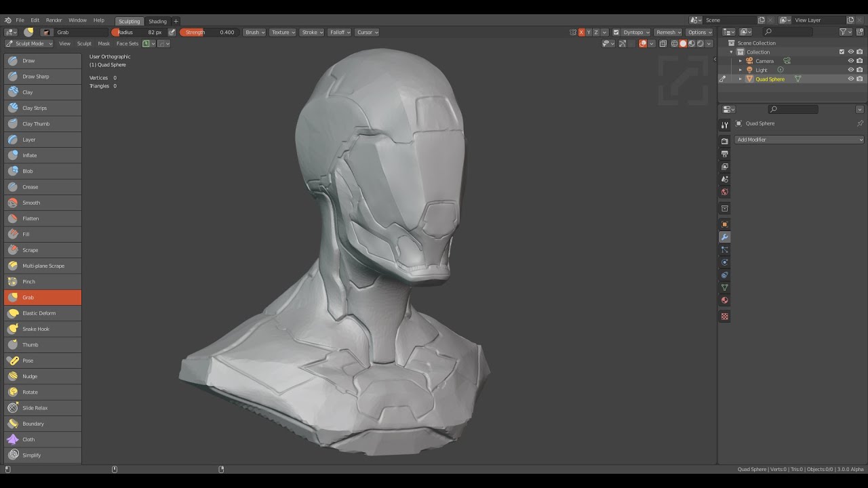The height and width of the screenshot is (488, 868).
Task: Toggle radius pen pressure sensitivity
Action: pyautogui.click(x=172, y=32)
